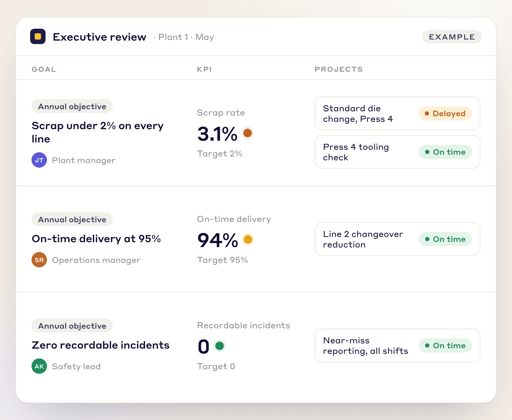Open the Press 4 tooling check project
The image size is (512, 420).
(397, 152)
